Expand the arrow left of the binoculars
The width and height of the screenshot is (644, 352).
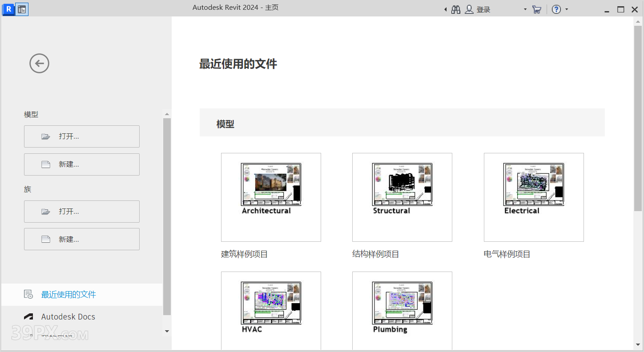[445, 9]
